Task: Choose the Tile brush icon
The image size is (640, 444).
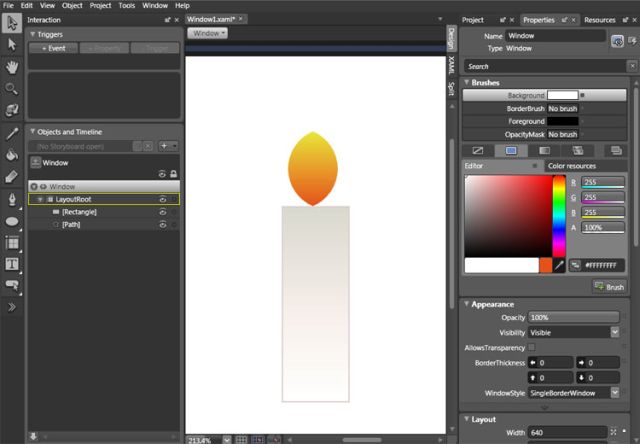Action: click(x=578, y=151)
